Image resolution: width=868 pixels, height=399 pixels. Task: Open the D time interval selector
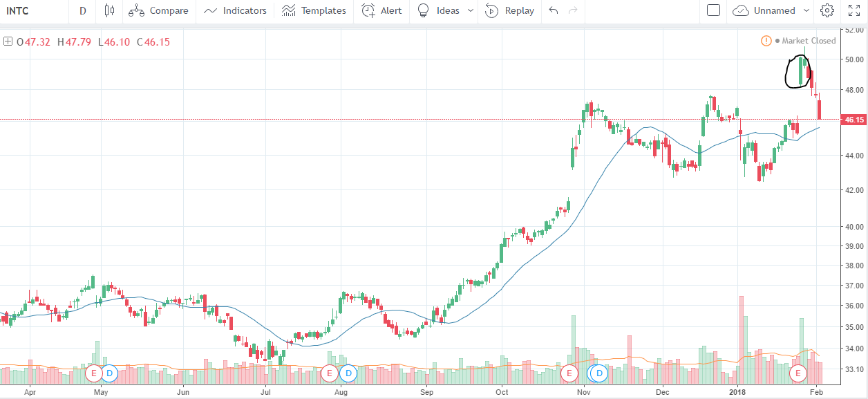[83, 10]
